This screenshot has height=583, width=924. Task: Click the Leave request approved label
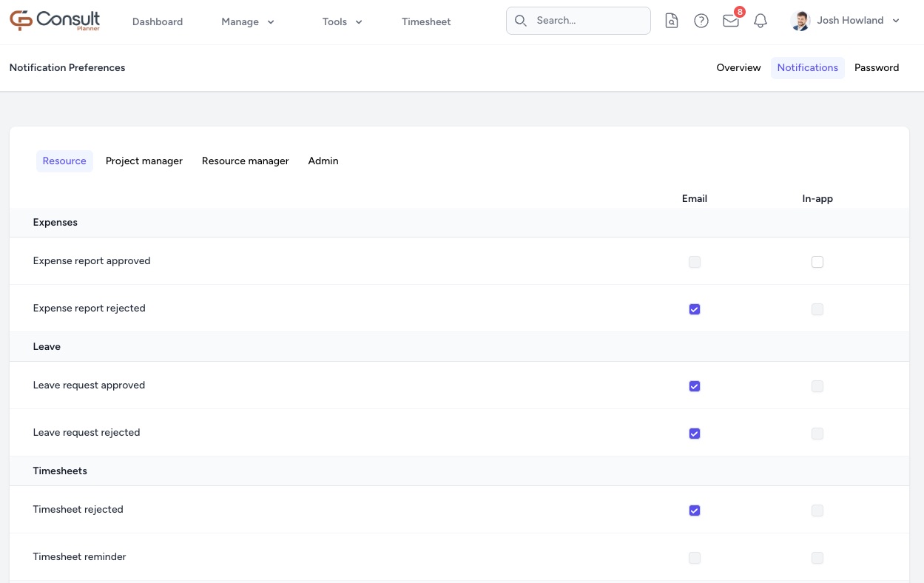click(x=89, y=385)
